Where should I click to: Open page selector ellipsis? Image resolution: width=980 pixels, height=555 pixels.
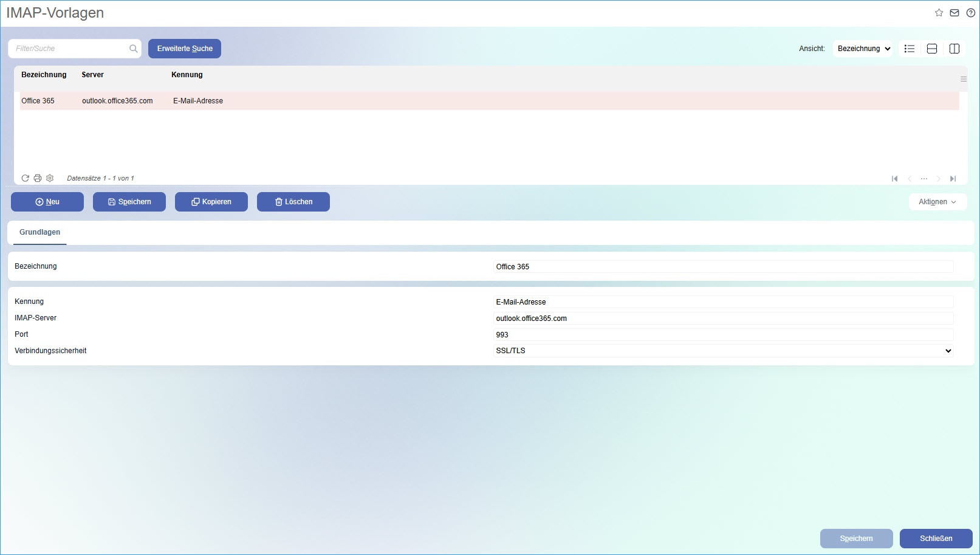(924, 179)
